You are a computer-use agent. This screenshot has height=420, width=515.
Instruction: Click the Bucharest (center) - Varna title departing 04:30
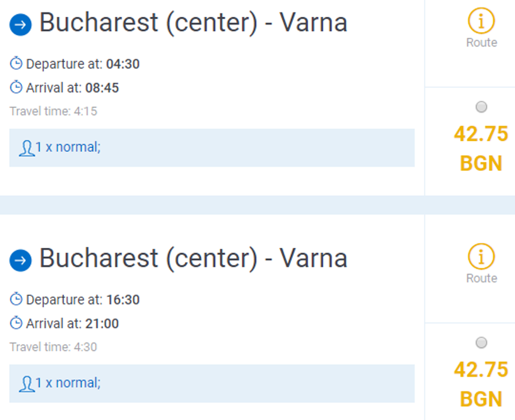193,23
